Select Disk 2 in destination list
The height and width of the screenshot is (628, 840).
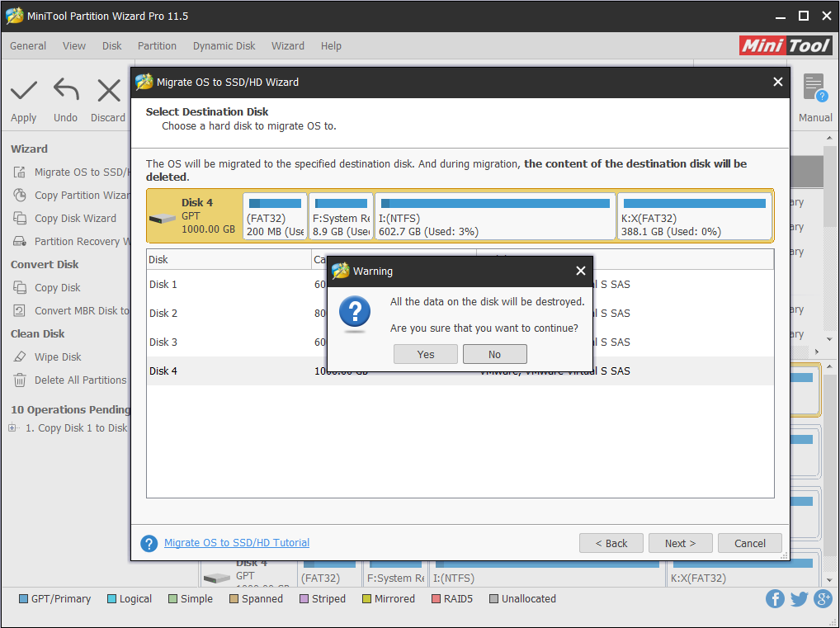[460, 314]
